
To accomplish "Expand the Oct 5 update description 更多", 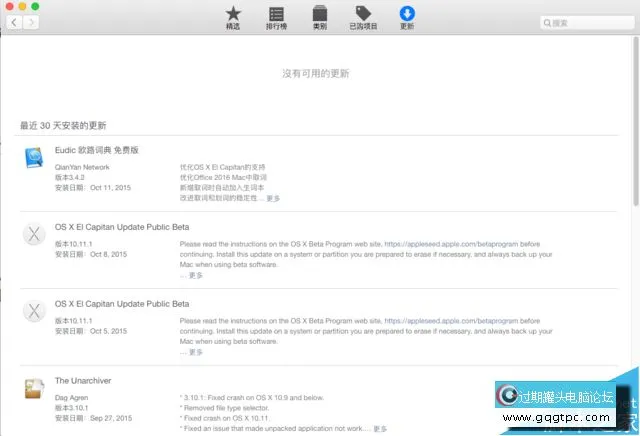I will coord(195,352).
